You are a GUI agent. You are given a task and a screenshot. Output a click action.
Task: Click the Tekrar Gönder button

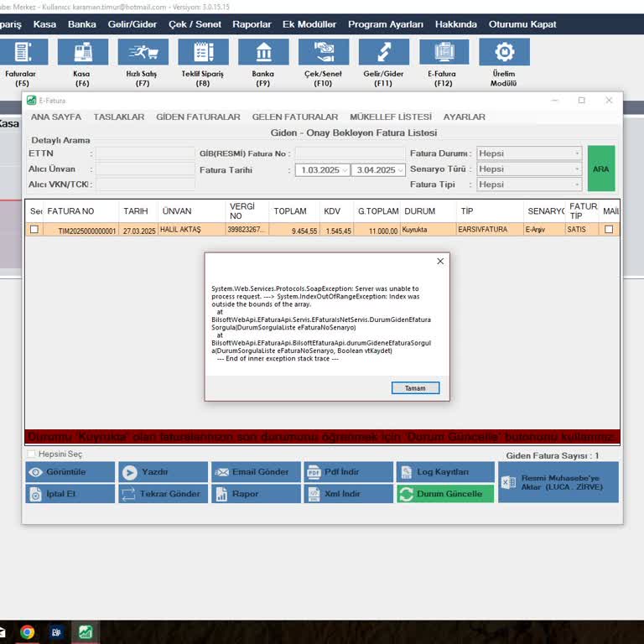point(163,494)
